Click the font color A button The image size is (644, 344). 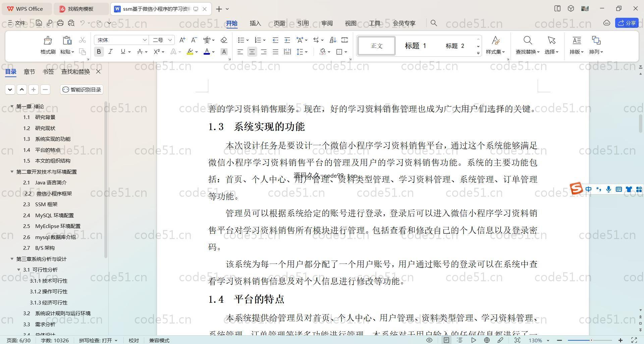click(207, 52)
